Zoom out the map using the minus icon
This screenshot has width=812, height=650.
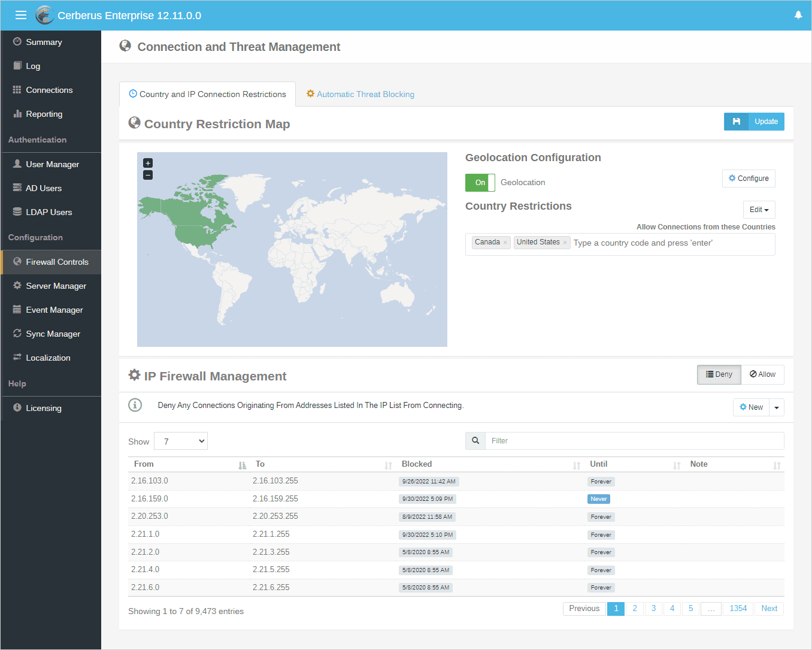tap(147, 175)
